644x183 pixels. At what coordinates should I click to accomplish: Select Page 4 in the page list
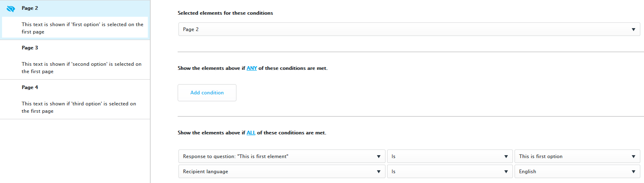point(30,87)
